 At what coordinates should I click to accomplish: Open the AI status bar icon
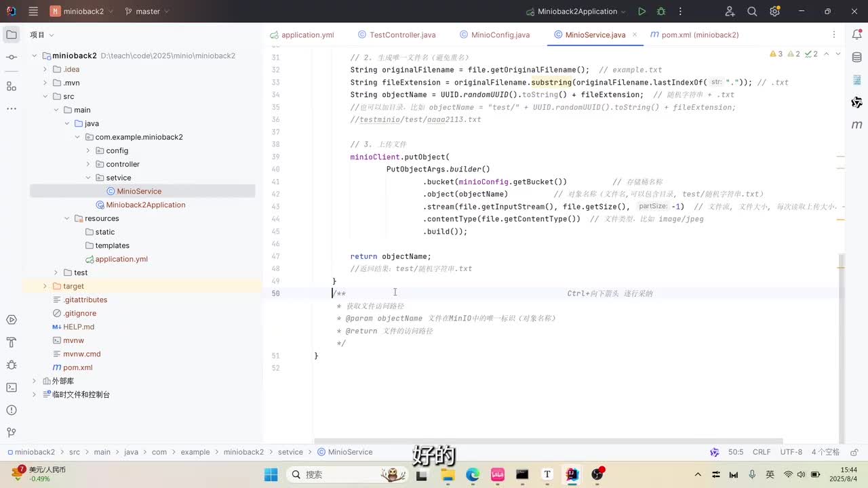714,452
